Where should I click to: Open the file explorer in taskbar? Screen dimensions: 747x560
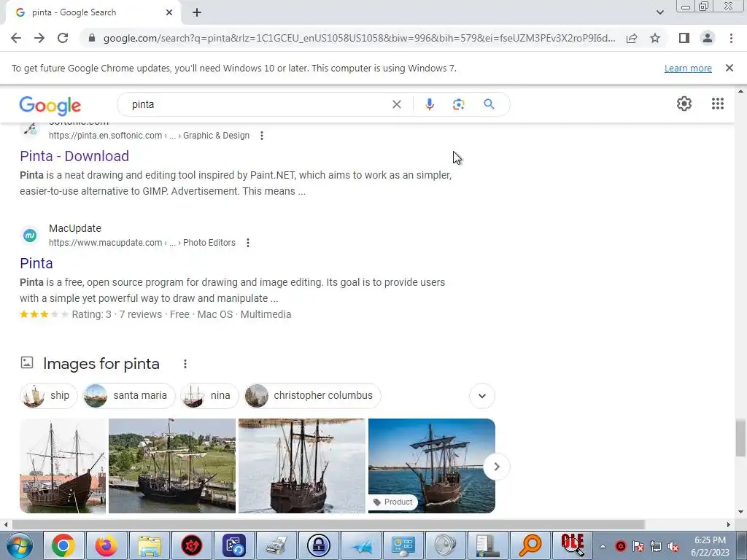[x=149, y=545]
